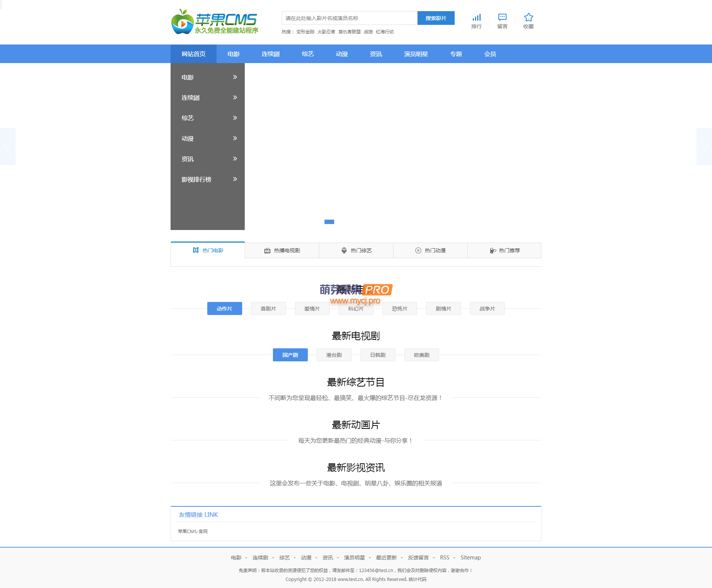
Task: Expand the 连续剧 sidebar category
Action: coord(208,98)
